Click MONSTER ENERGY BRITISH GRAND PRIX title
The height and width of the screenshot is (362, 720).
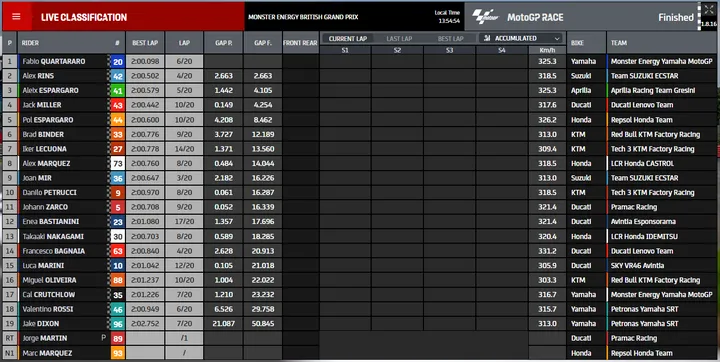coord(303,17)
